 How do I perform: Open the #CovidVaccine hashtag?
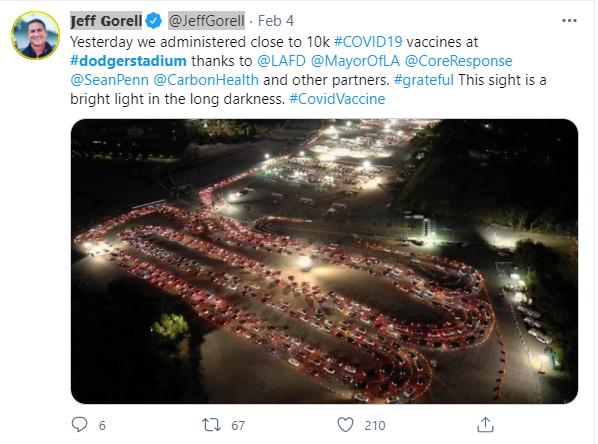[x=337, y=99]
